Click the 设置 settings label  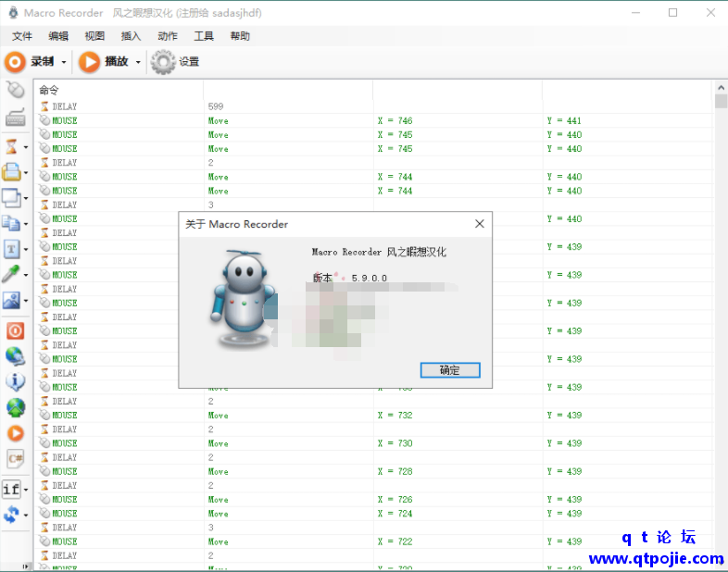(x=189, y=62)
